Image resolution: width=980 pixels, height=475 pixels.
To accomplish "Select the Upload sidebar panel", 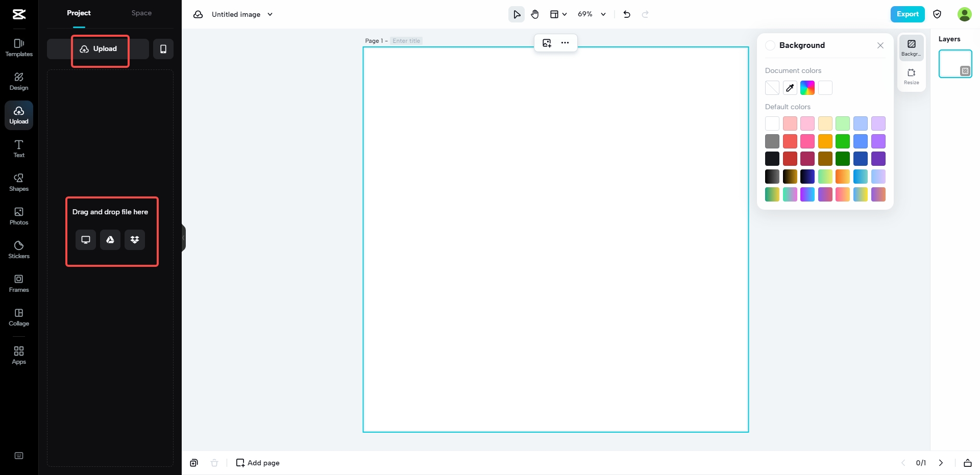I will click(19, 115).
